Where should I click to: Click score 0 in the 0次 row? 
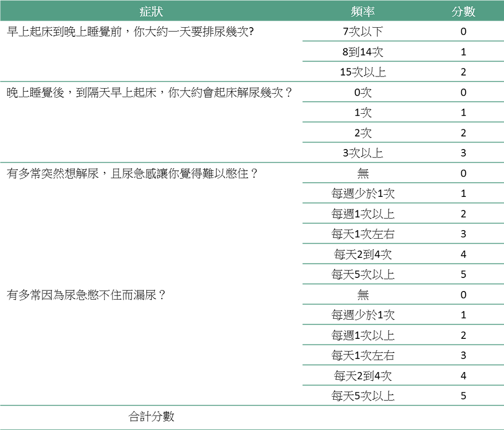(x=463, y=93)
